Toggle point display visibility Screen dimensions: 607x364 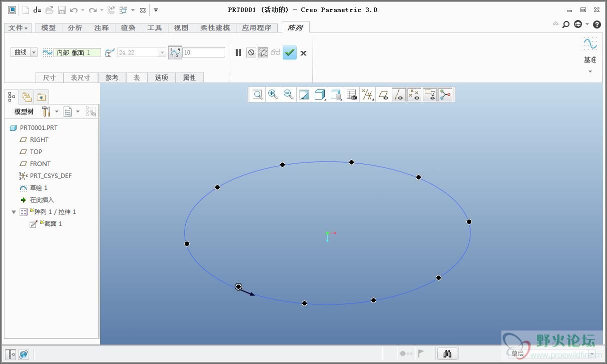tap(414, 94)
